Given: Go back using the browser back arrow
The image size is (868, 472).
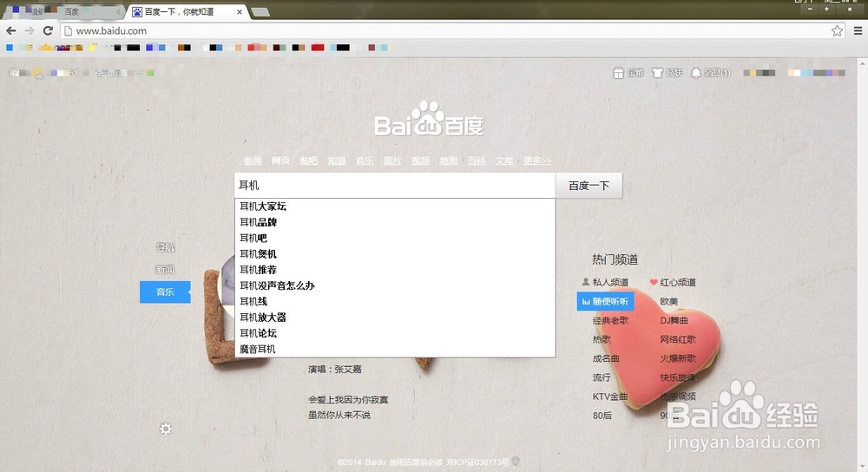Looking at the screenshot, I should click(11, 31).
